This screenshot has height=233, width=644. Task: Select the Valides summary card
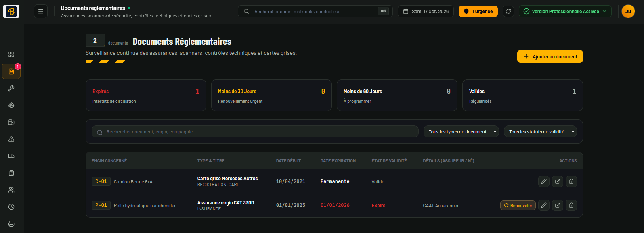point(522,95)
